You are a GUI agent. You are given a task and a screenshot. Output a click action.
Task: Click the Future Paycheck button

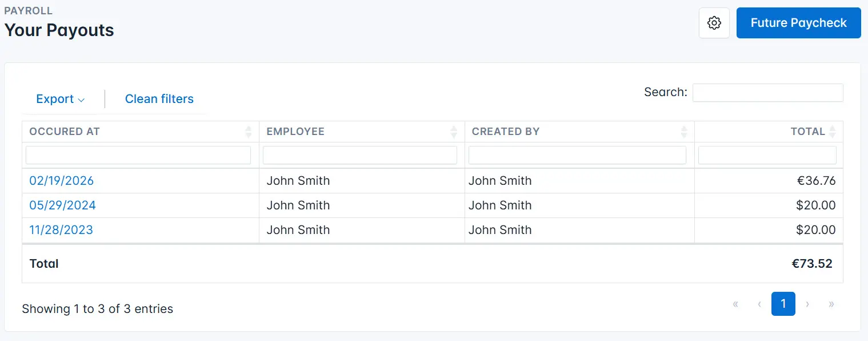pyautogui.click(x=798, y=23)
